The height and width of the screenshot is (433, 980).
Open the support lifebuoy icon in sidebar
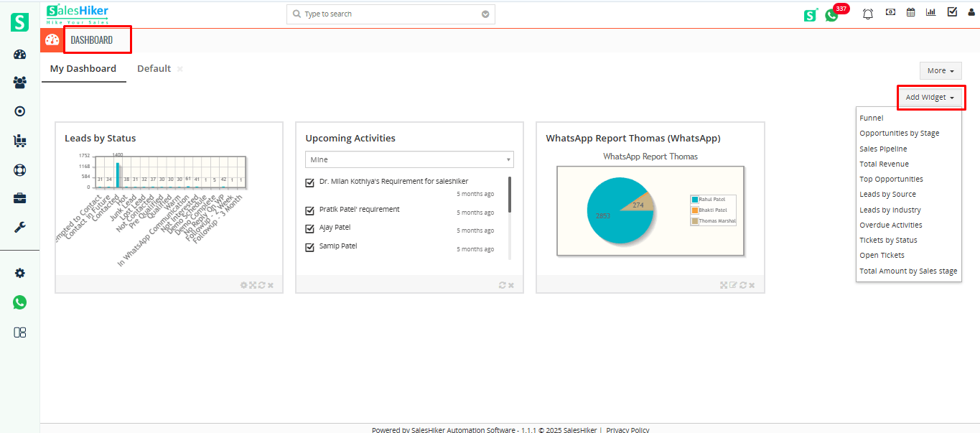click(19, 169)
